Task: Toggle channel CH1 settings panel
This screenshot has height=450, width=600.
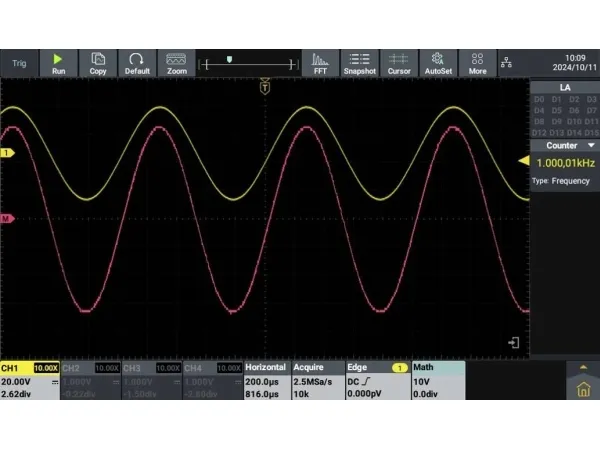Action: tap(30, 381)
